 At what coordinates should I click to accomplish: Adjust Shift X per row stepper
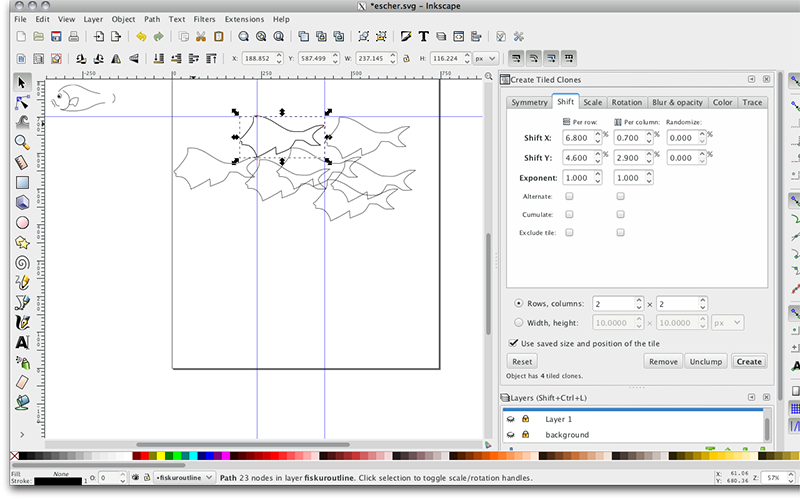(x=598, y=138)
